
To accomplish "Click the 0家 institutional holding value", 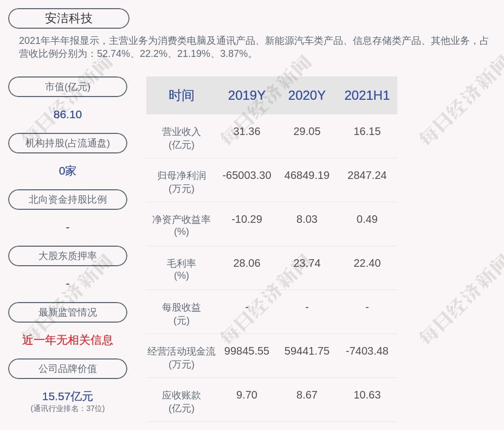I will click(68, 171).
